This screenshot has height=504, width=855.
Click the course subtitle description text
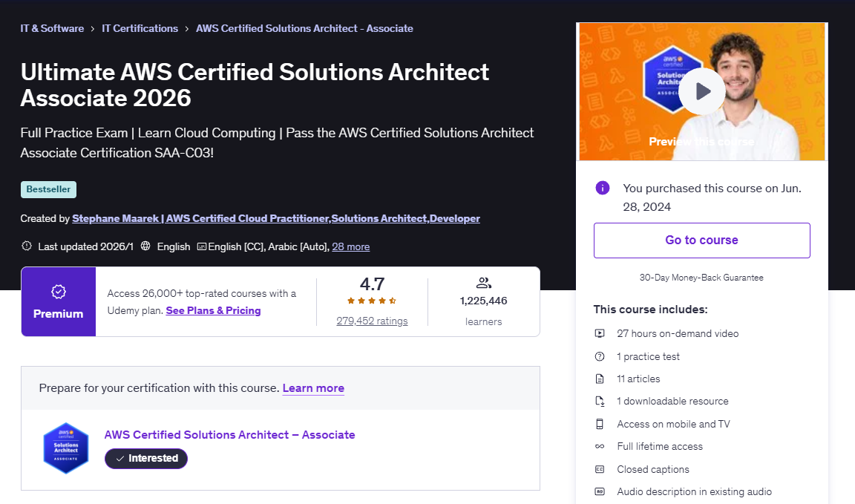277,143
